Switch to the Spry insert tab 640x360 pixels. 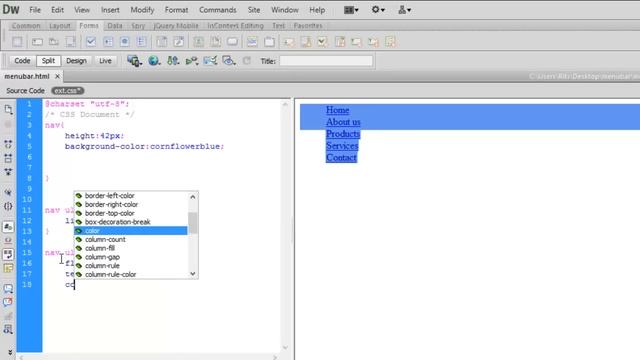138,26
